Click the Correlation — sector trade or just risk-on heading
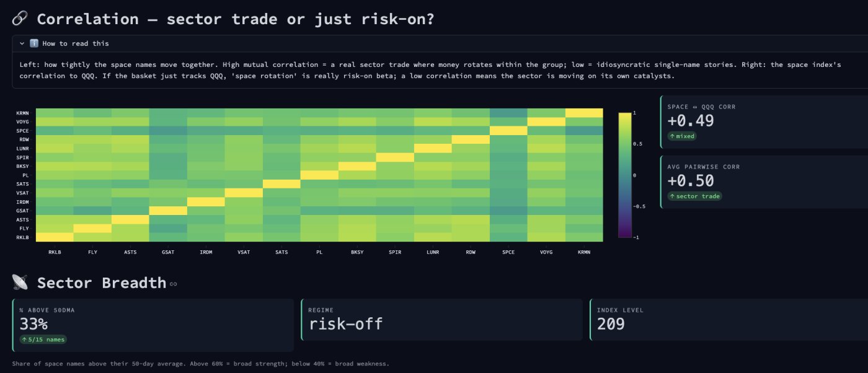This screenshot has height=373, width=868. (x=235, y=19)
